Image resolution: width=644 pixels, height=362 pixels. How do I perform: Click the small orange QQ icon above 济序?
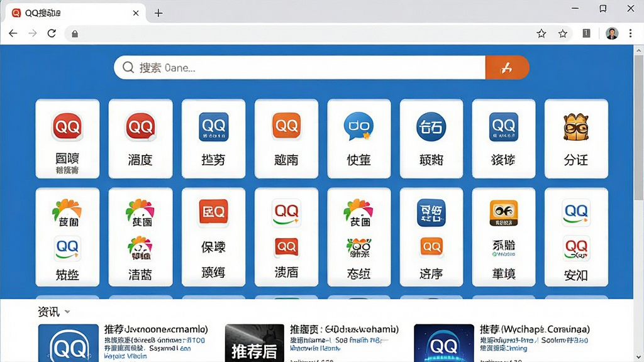pos(431,246)
